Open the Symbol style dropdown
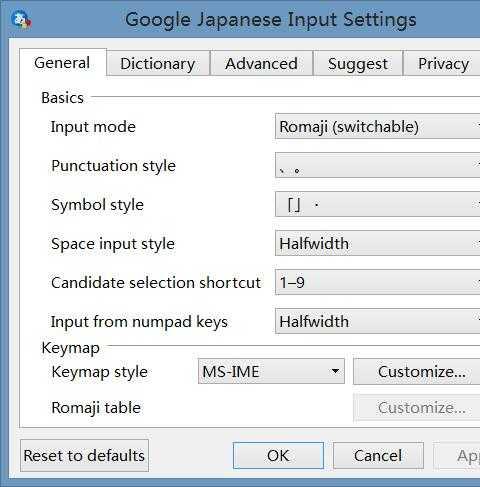Image resolution: width=480 pixels, height=487 pixels. 377,204
